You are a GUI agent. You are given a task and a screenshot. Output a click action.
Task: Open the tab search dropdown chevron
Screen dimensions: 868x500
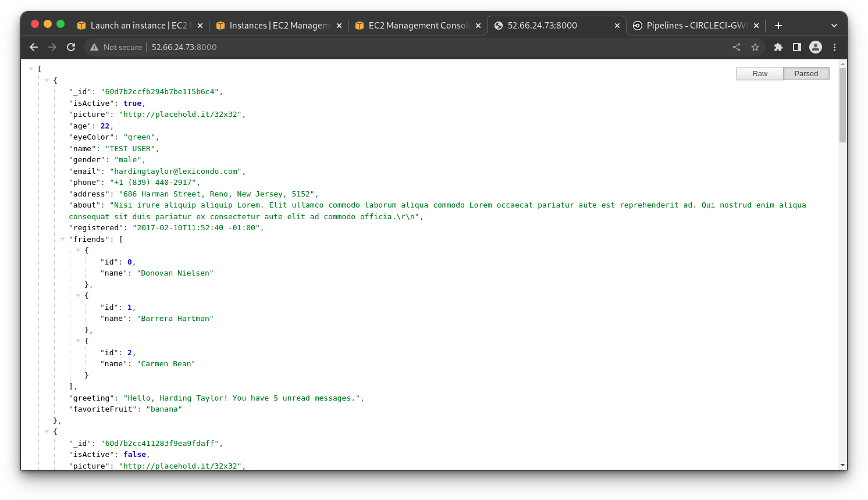coord(834,26)
